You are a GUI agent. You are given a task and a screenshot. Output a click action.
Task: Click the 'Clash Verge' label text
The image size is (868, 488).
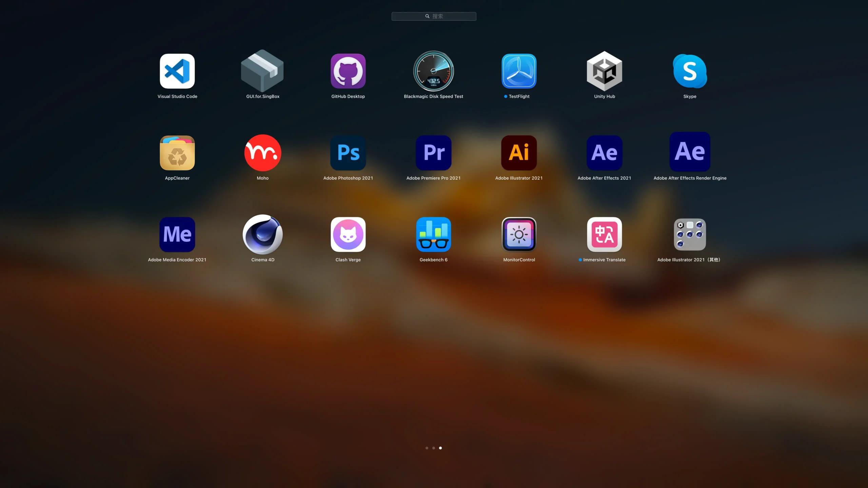[348, 260]
